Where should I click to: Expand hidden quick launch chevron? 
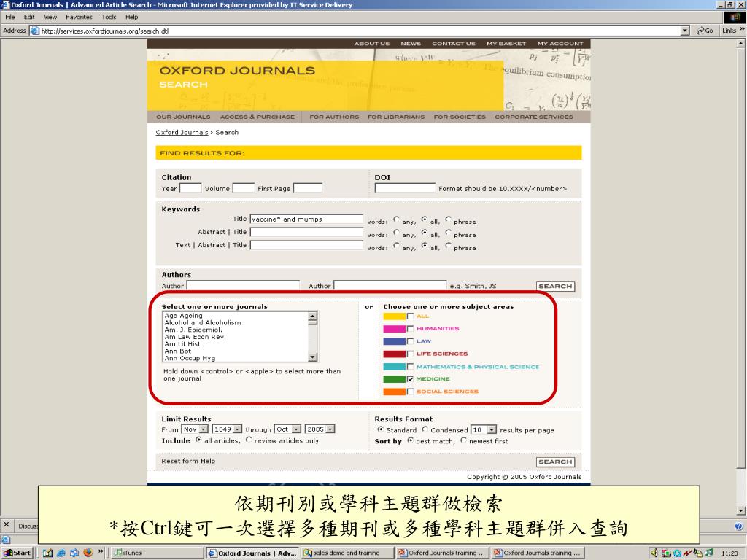[x=101, y=552]
